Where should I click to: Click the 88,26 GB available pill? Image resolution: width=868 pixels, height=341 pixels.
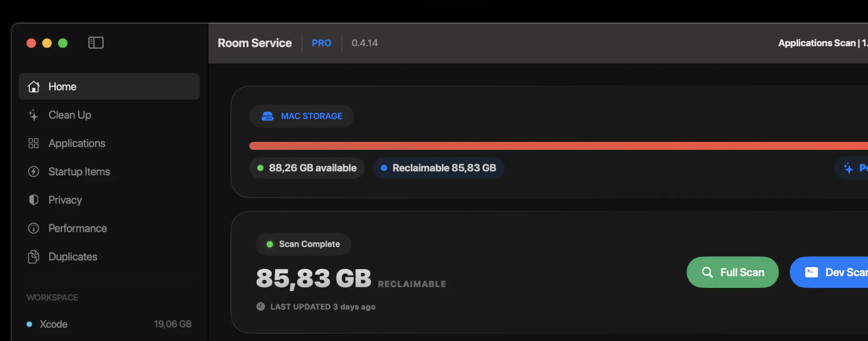pyautogui.click(x=307, y=168)
